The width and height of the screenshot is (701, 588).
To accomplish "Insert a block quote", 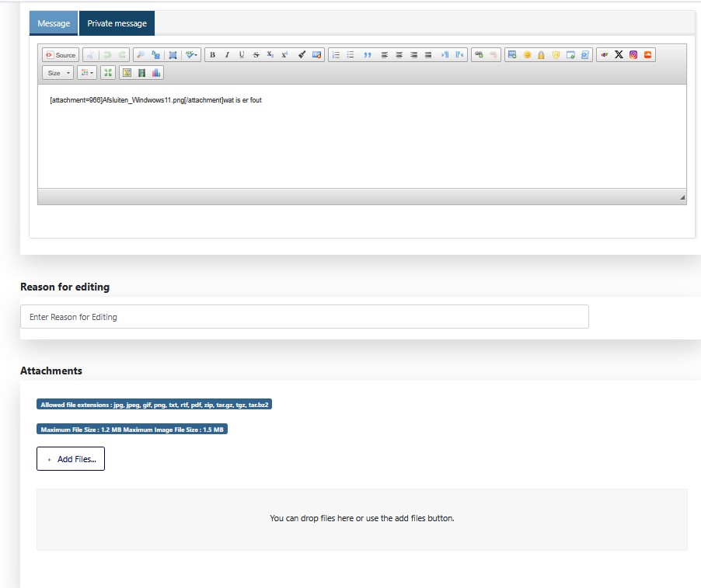I will pos(367,55).
